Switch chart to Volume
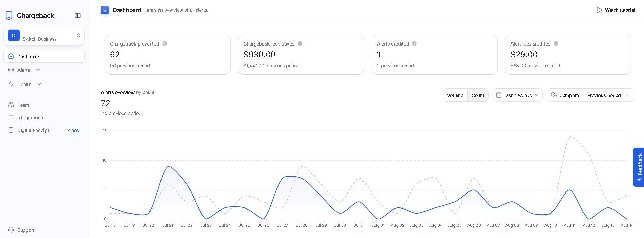This screenshot has height=238, width=644. 455,95
